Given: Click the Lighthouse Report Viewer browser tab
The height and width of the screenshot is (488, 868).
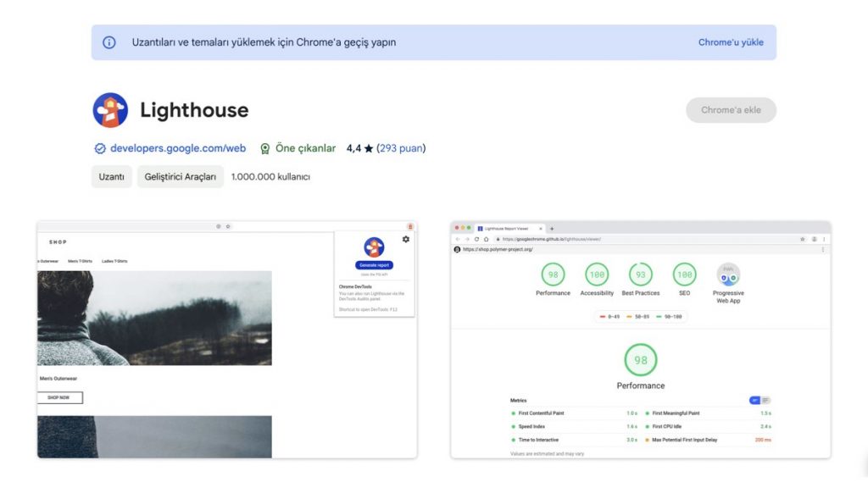Looking at the screenshot, I should click(x=509, y=228).
